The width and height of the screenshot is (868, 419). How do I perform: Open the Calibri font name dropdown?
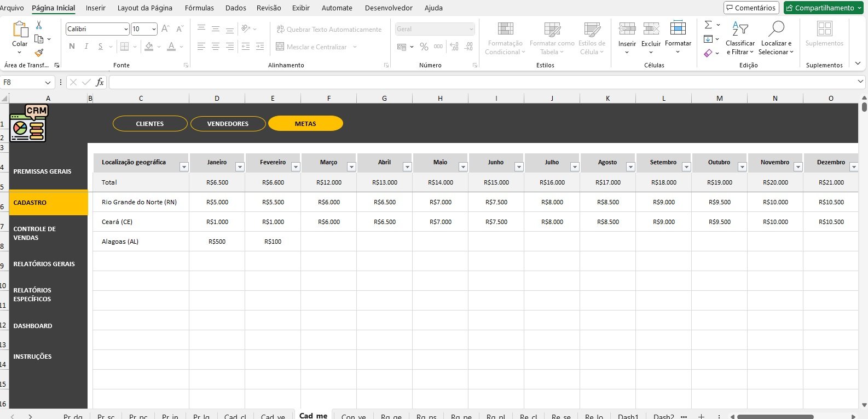(x=126, y=29)
